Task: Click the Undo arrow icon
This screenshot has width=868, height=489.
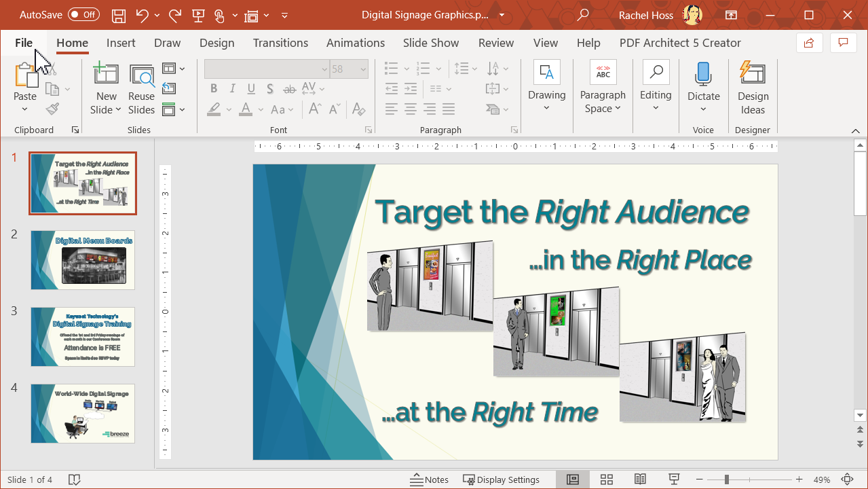Action: click(142, 15)
